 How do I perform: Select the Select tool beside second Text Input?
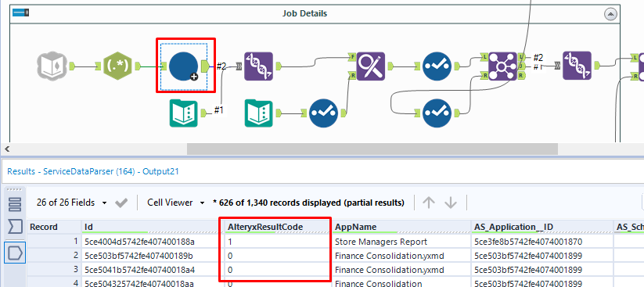[324, 113]
